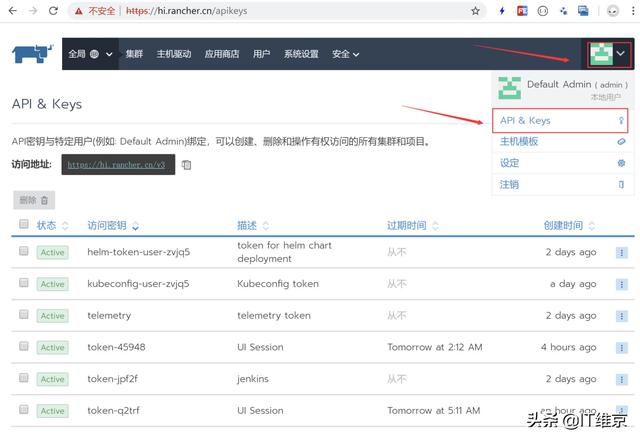Click the jenkins description cell
Image resolution: width=640 pixels, height=441 pixels.
point(253,379)
